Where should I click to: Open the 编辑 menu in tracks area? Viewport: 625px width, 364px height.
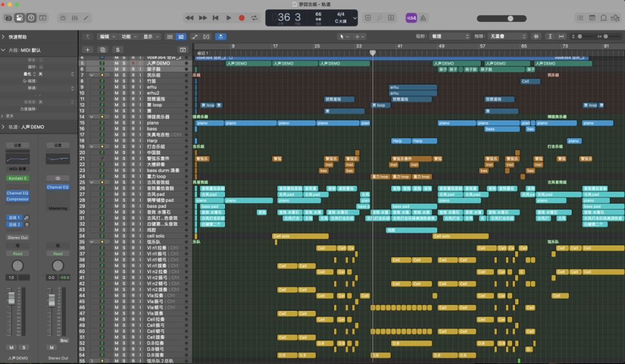click(x=107, y=36)
